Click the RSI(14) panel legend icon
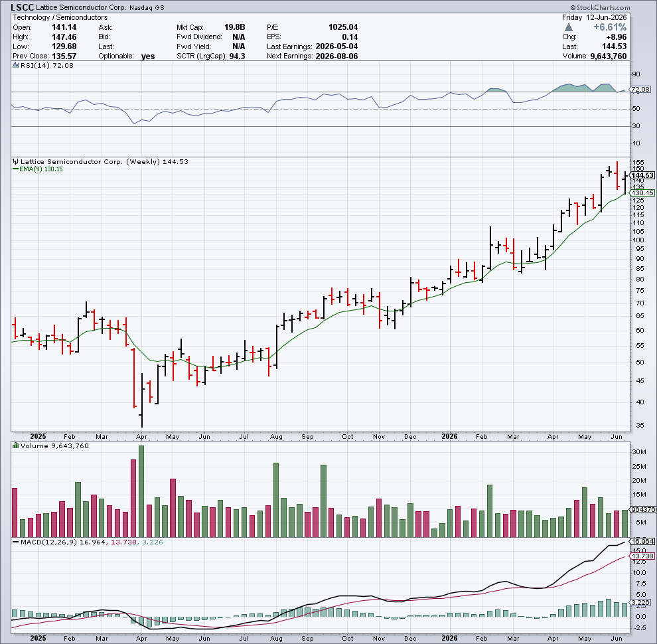The width and height of the screenshot is (657, 644). [x=15, y=66]
